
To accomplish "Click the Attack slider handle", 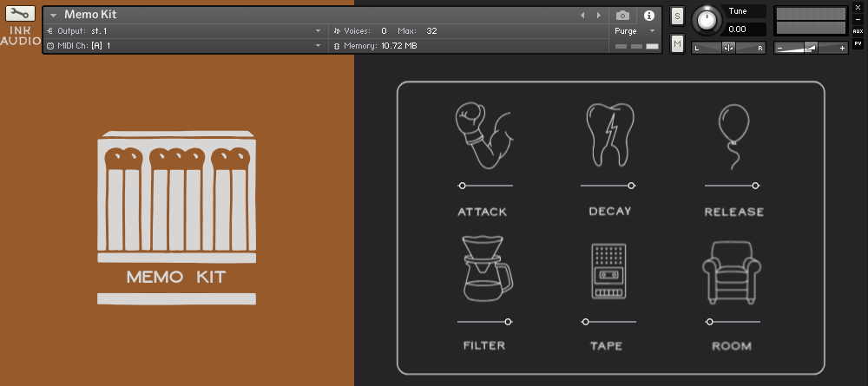I will coord(462,186).
